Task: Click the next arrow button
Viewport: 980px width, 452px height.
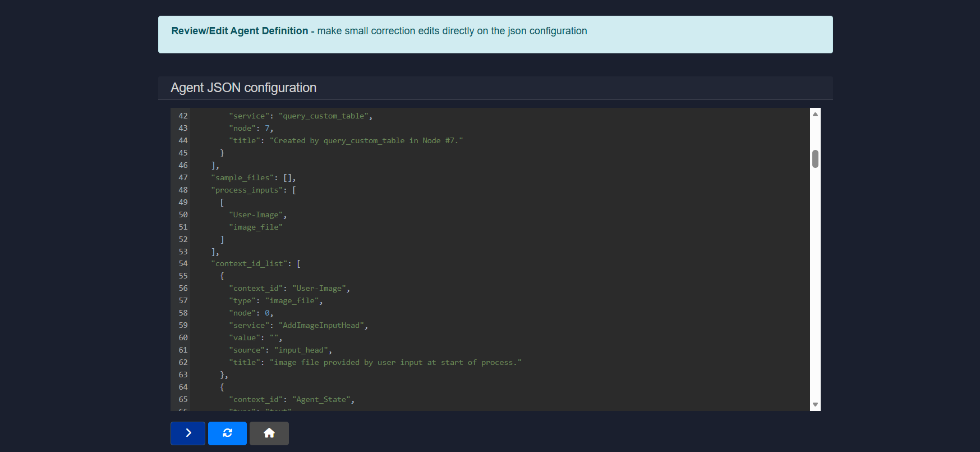Action: [x=188, y=433]
